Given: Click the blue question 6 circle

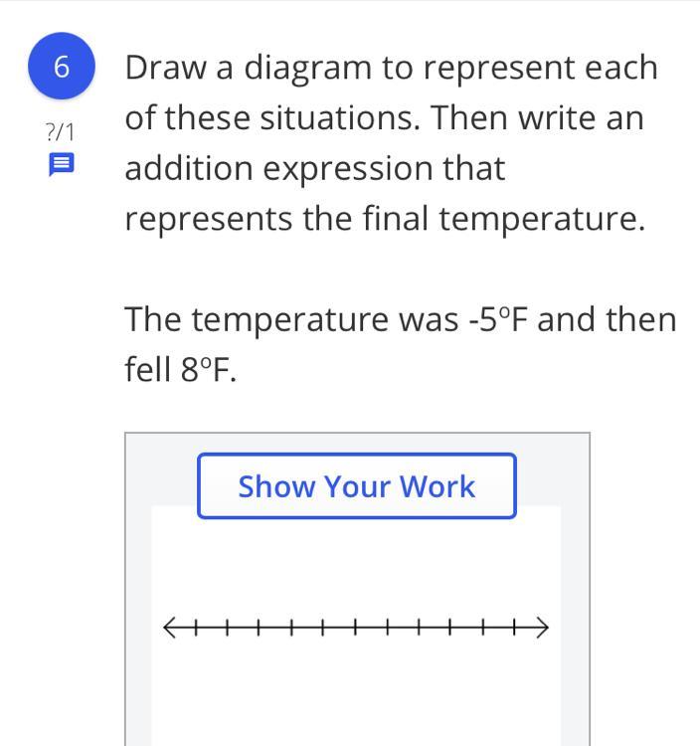Looking at the screenshot, I should click(x=62, y=67).
